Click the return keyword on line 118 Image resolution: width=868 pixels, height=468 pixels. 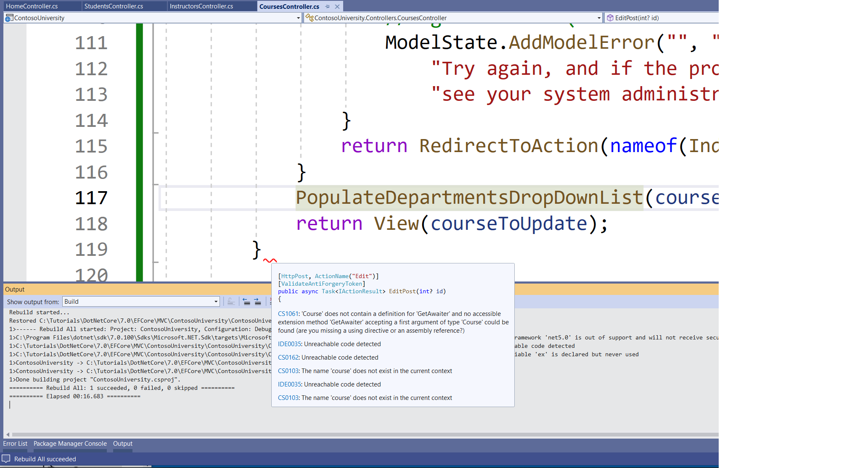pos(329,223)
